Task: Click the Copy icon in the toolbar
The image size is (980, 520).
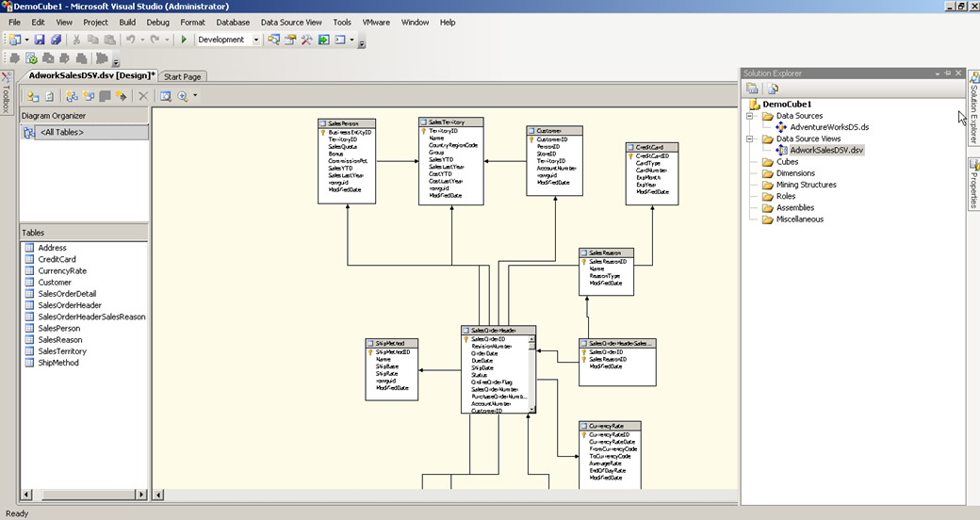Action: tap(93, 40)
